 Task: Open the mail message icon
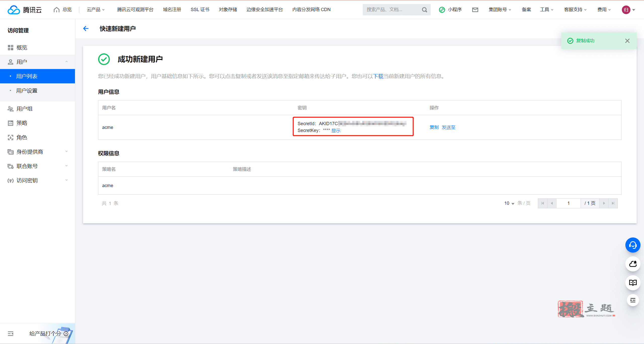[x=475, y=10]
